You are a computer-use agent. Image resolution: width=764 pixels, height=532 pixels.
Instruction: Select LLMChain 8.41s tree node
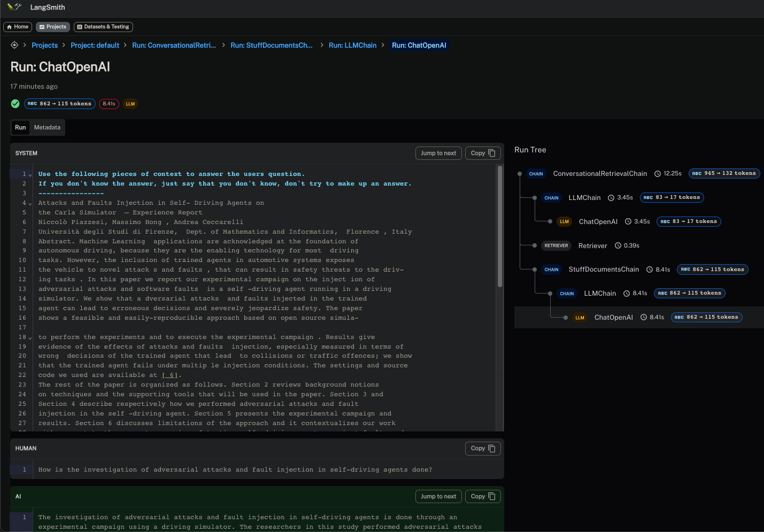tap(600, 294)
